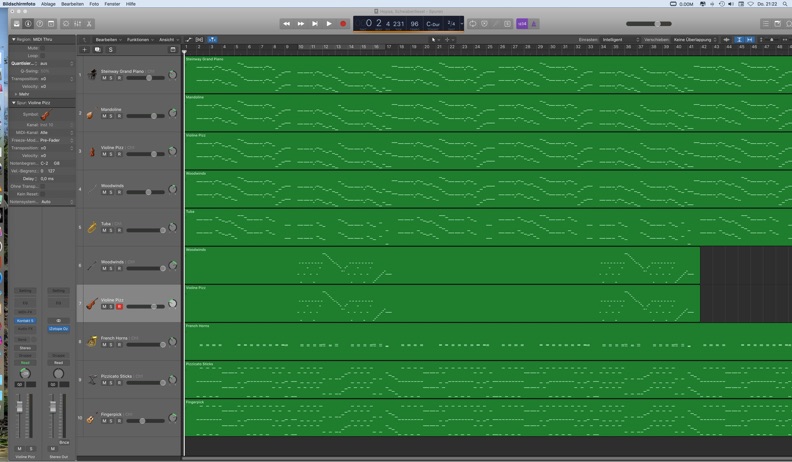
Task: Click the Mandoline track instrument icon
Action: coord(91,114)
